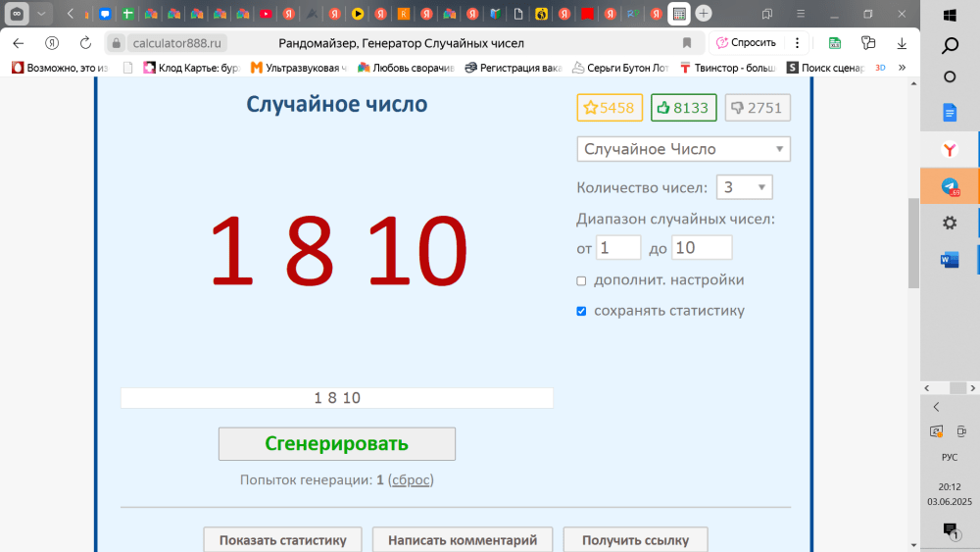Uncheck сохранять статистику checkbox
980x552 pixels.
pyautogui.click(x=581, y=311)
